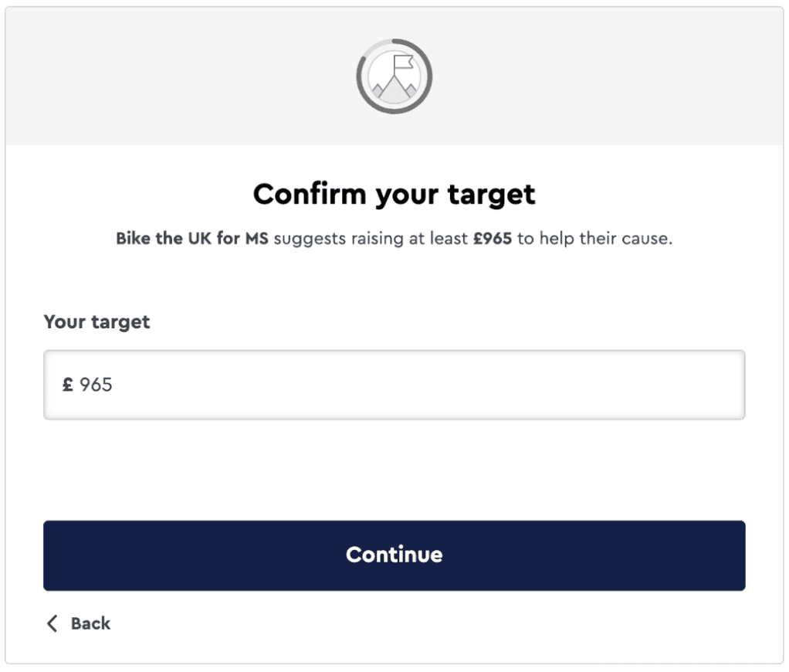Click the "to help their cause" text
Viewport: 789px width, 672px height.
594,239
